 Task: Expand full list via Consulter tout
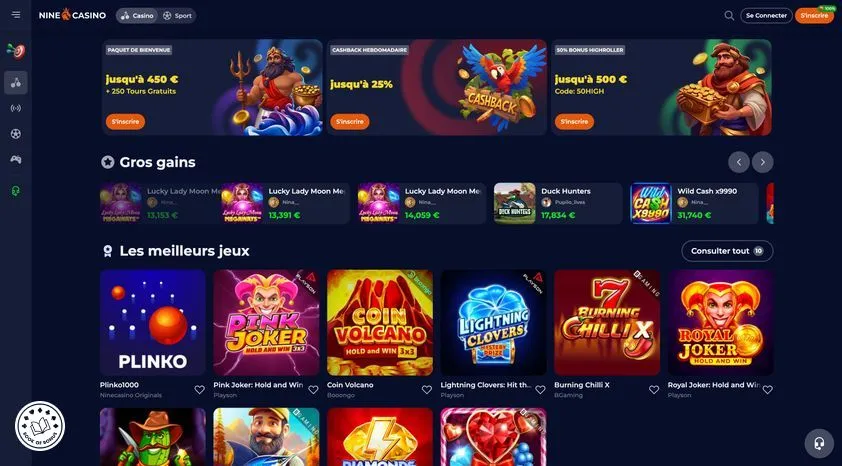tap(727, 251)
